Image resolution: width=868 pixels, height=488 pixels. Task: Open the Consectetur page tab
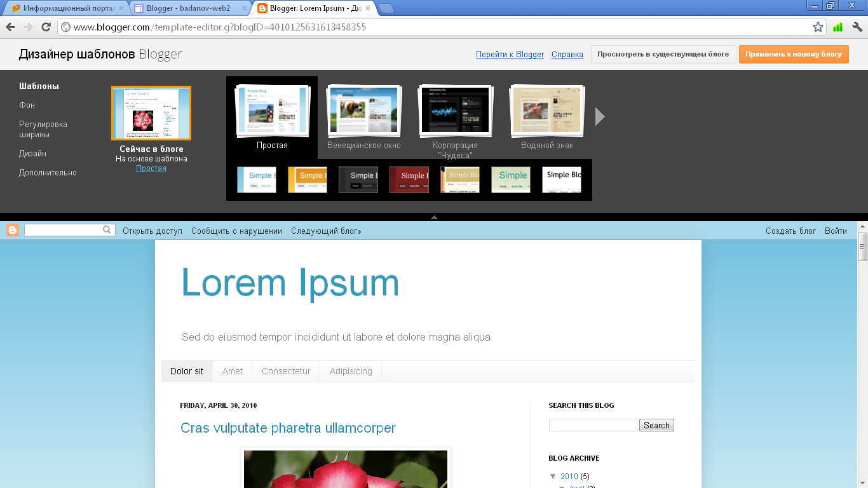tap(286, 371)
